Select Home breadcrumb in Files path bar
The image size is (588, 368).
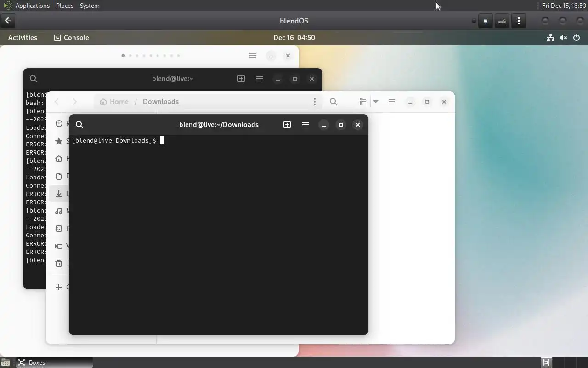tap(114, 102)
